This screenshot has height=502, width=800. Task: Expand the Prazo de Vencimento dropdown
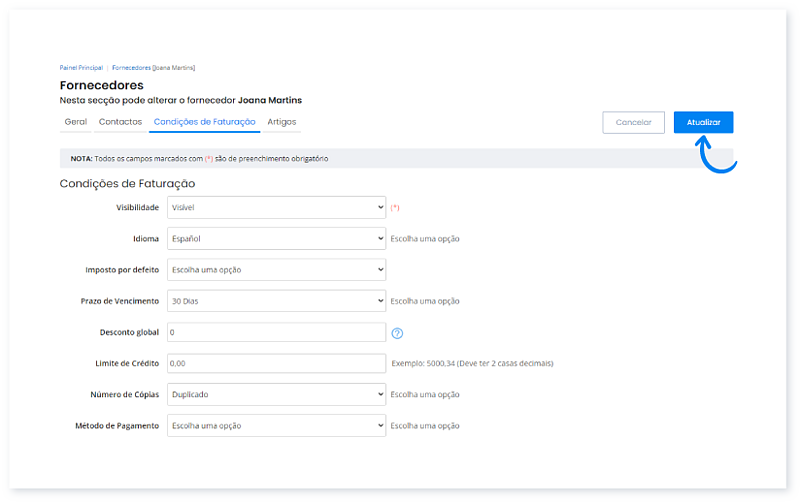(x=276, y=301)
